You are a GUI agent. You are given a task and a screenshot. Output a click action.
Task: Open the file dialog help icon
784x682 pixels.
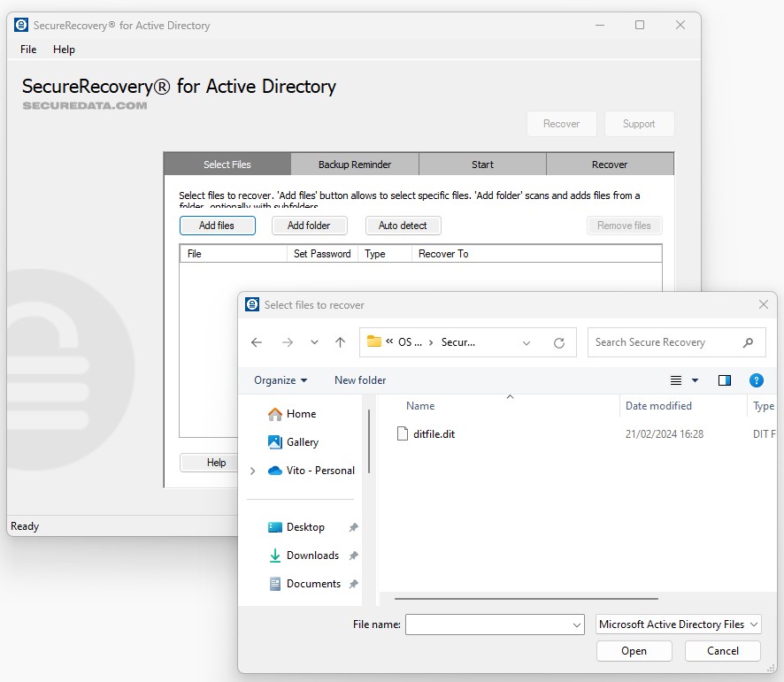click(x=757, y=380)
